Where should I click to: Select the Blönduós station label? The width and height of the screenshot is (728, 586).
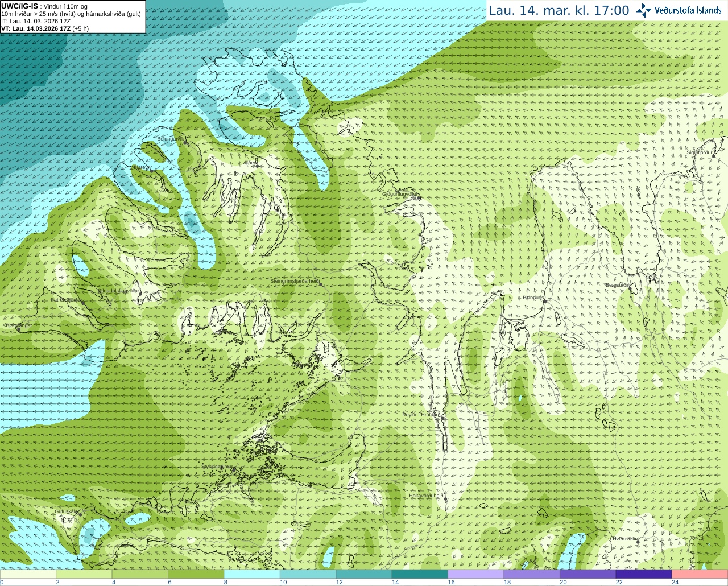[533, 298]
